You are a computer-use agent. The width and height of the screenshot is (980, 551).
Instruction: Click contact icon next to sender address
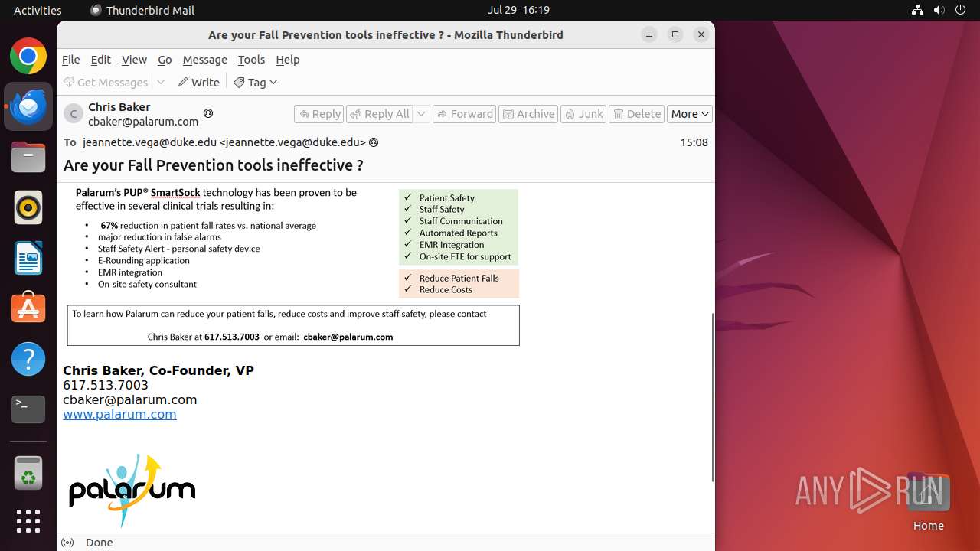click(x=207, y=113)
